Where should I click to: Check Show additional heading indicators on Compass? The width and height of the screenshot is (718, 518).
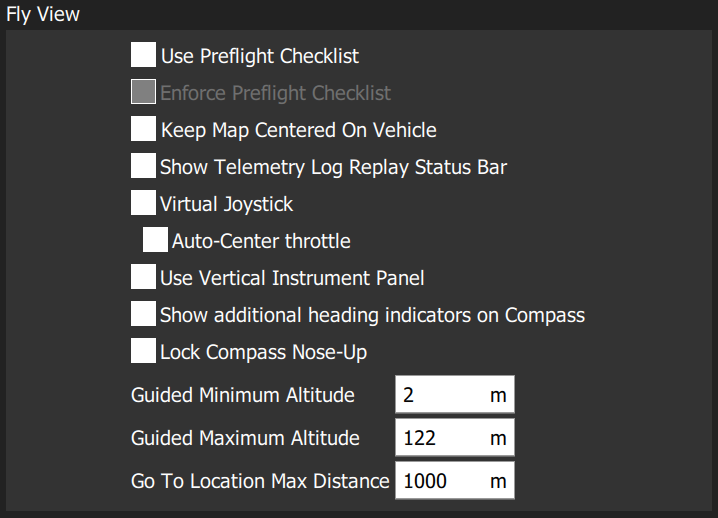tap(143, 314)
